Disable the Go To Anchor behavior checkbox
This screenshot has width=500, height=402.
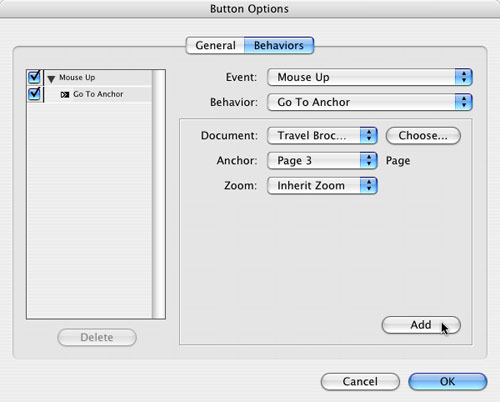tap(34, 94)
